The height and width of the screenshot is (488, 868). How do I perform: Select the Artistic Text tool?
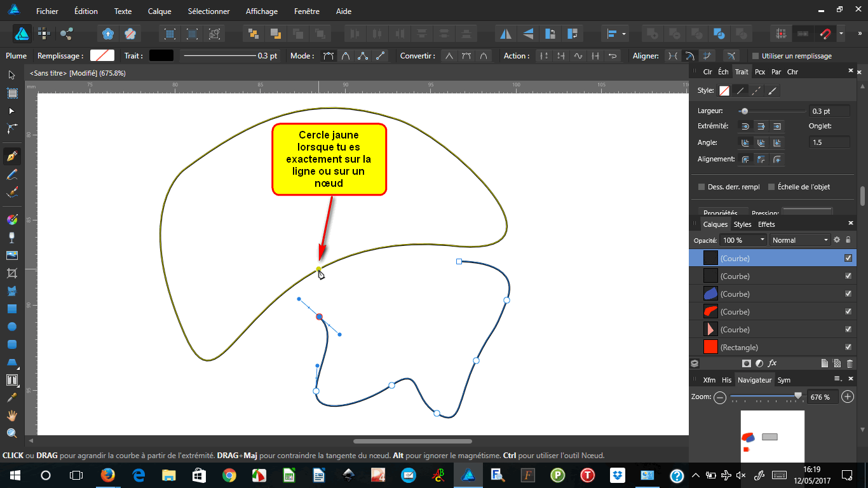pyautogui.click(x=11, y=380)
